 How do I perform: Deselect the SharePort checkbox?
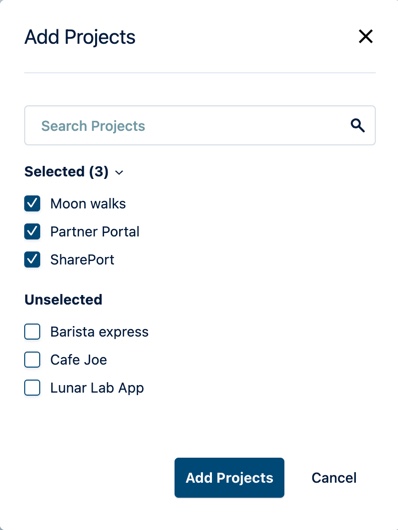click(x=32, y=260)
